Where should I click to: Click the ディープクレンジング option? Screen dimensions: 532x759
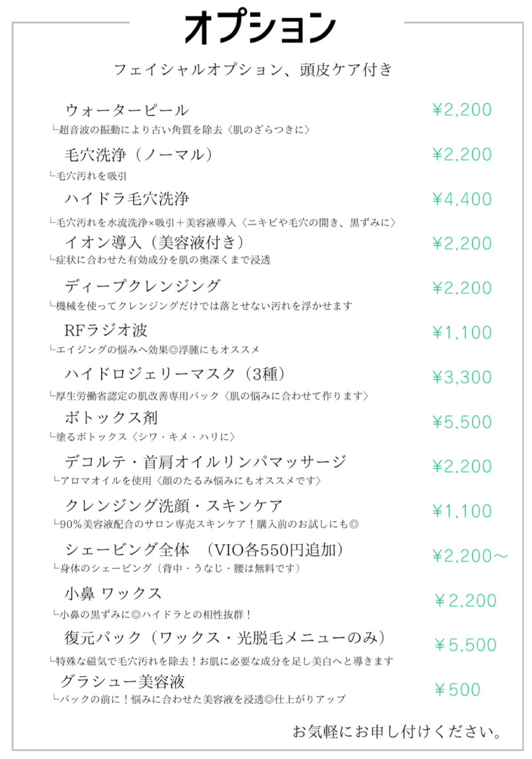[143, 286]
